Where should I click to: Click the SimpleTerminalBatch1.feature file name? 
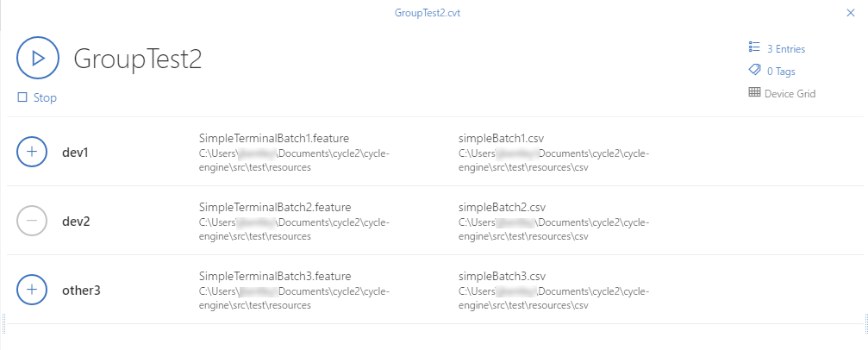[274, 138]
